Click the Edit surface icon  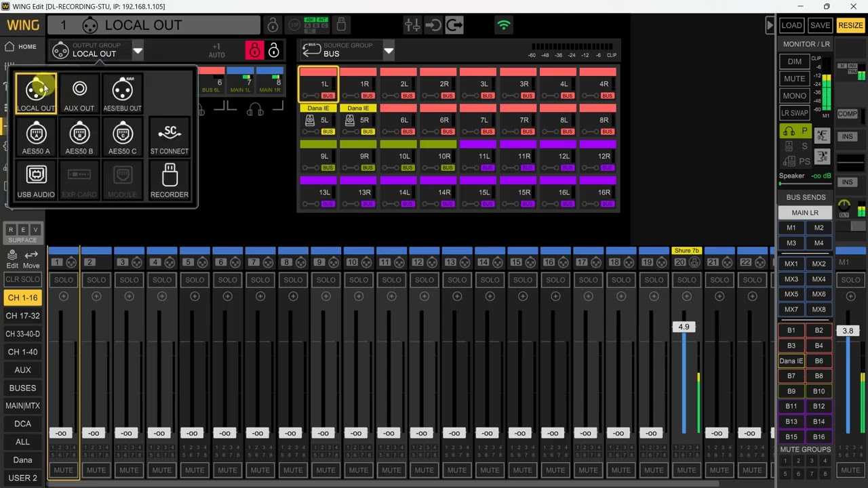tap(12, 259)
